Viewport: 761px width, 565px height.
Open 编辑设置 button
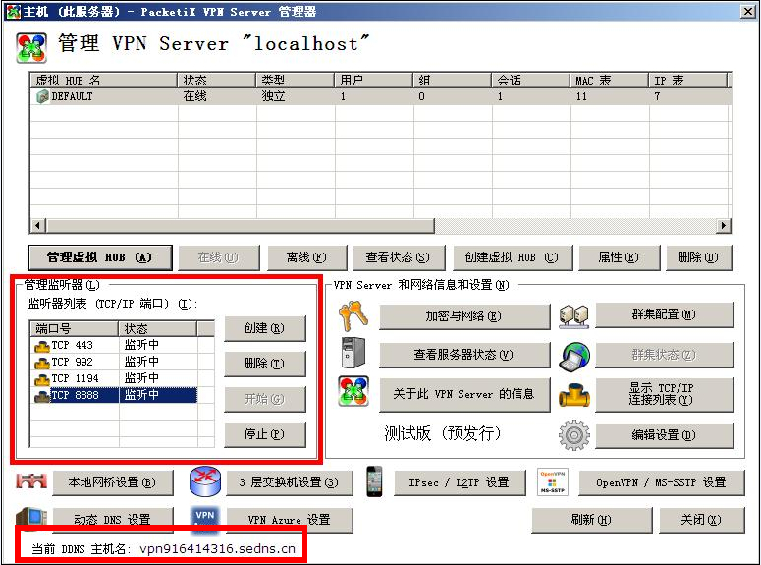click(664, 435)
